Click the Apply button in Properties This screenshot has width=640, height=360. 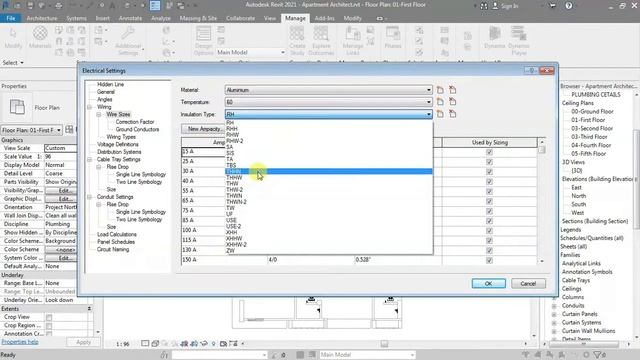[x=83, y=342]
